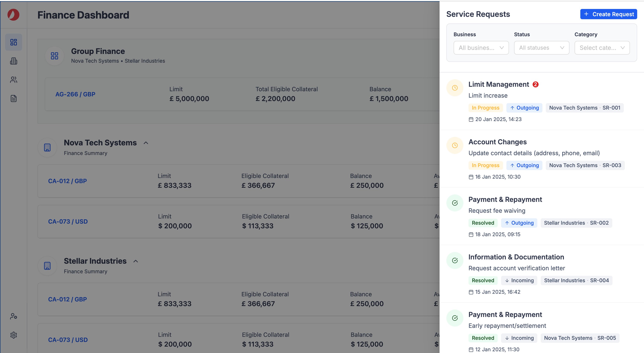Open the dashboard grid icon in sidebar
Screen dimensions: 644x353
click(x=13, y=42)
